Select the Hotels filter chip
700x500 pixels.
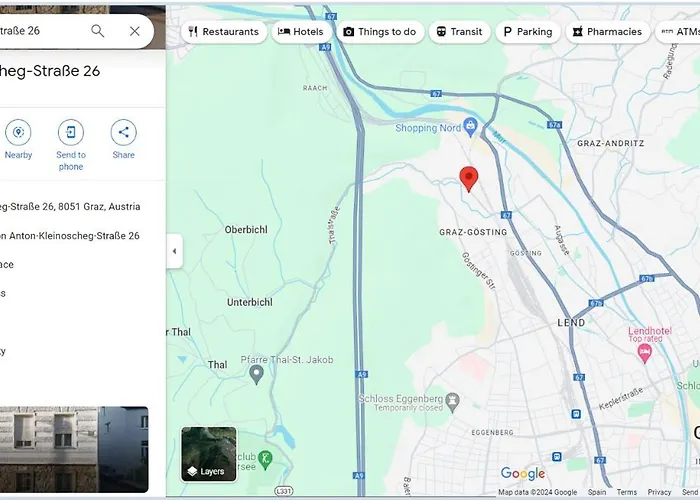click(x=301, y=32)
